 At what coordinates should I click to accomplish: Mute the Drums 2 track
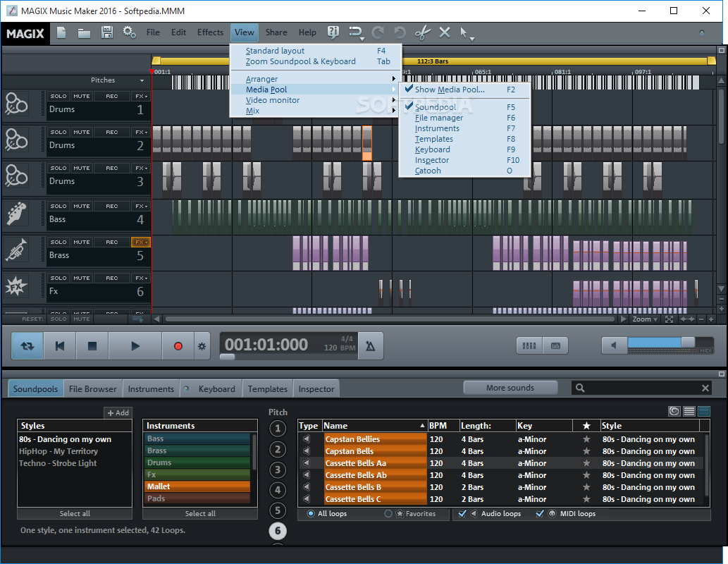pos(82,132)
